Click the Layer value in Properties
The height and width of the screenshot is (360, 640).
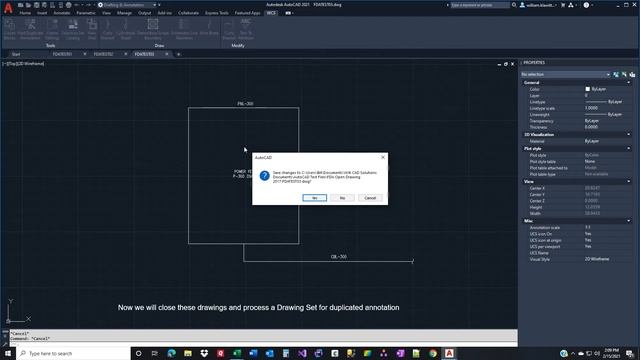coord(587,96)
